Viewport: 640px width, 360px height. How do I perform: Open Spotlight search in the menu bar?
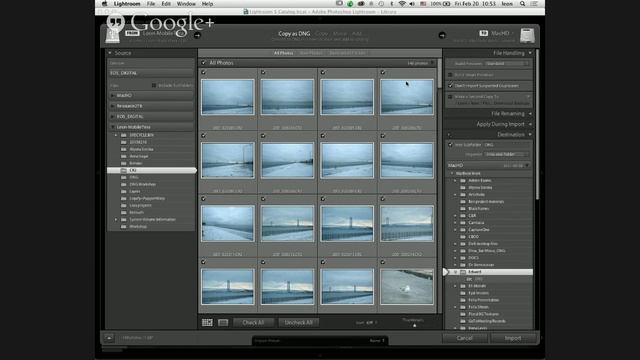tap(522, 4)
